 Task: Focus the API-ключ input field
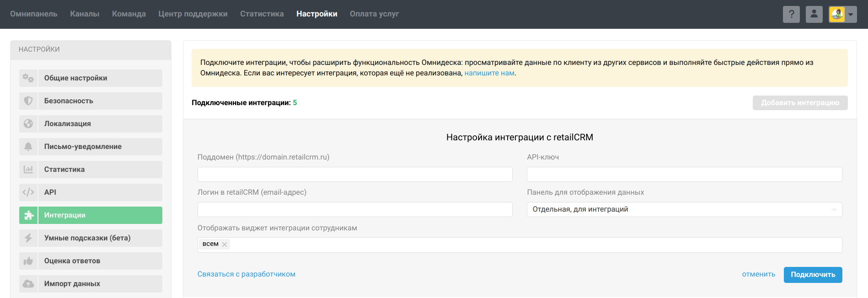click(x=684, y=174)
